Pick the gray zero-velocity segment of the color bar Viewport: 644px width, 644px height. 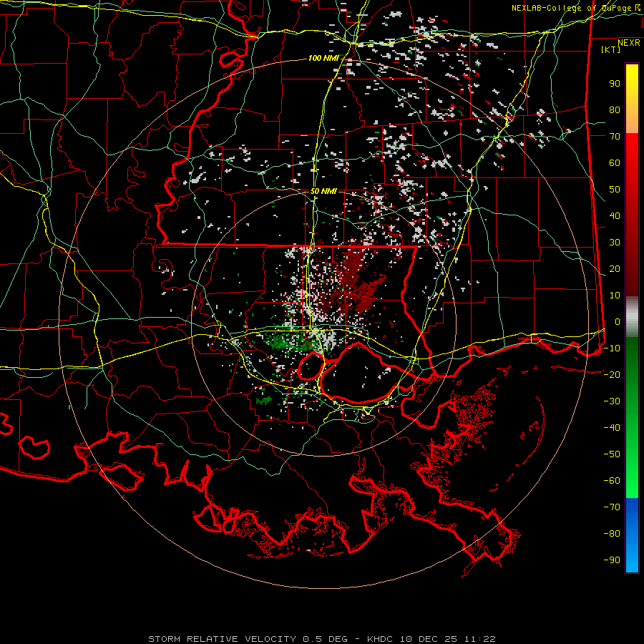pyautogui.click(x=632, y=316)
